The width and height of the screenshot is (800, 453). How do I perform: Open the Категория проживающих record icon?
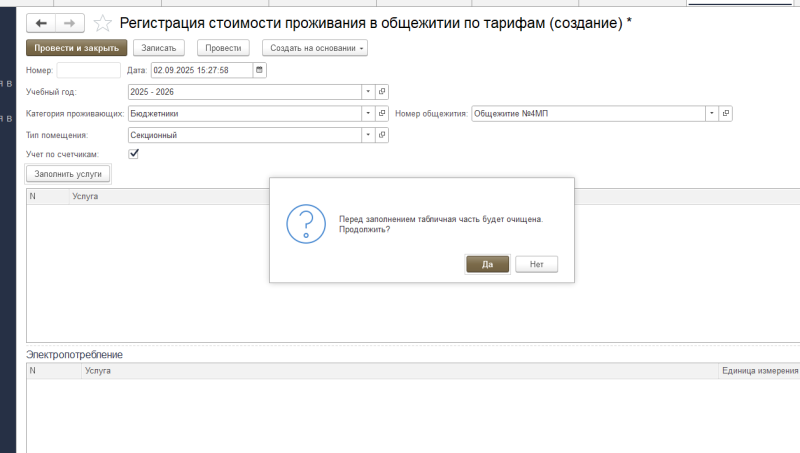point(382,113)
